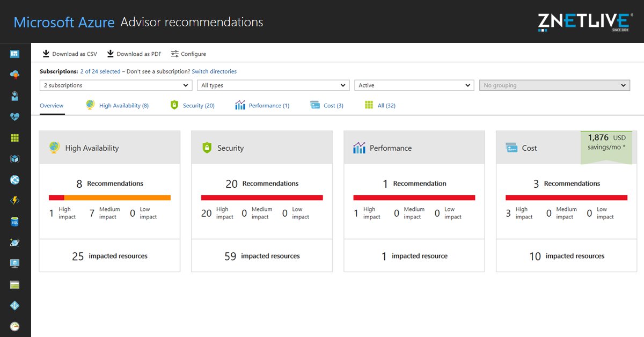Screen dimensions: 644x337
Task: Switch to the All (32) tab
Action: pyautogui.click(x=380, y=106)
